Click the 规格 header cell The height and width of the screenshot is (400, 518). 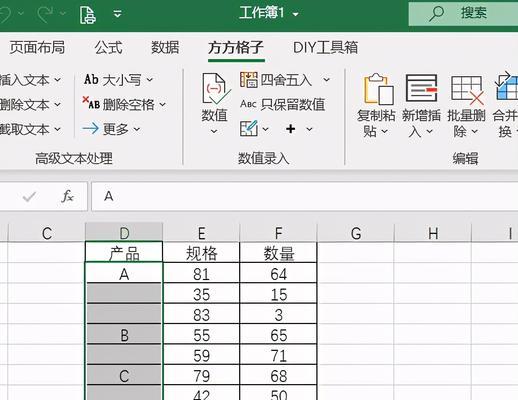click(201, 253)
